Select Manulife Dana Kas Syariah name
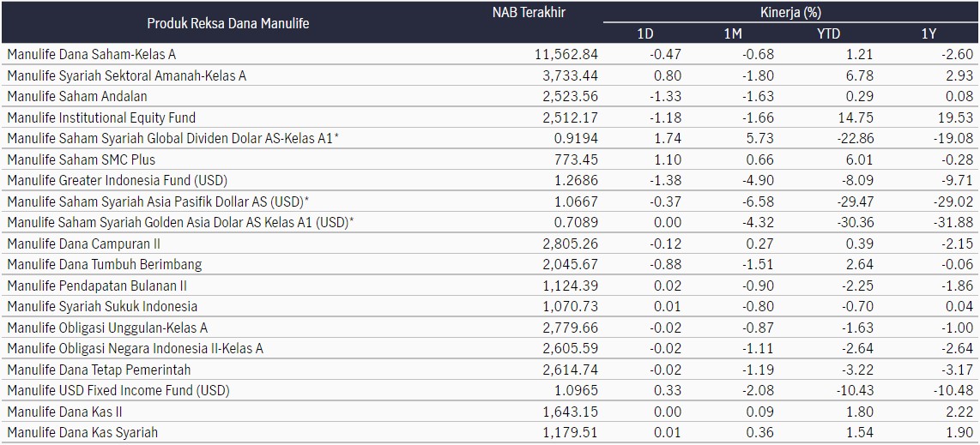This screenshot has width=980, height=445. (82, 433)
